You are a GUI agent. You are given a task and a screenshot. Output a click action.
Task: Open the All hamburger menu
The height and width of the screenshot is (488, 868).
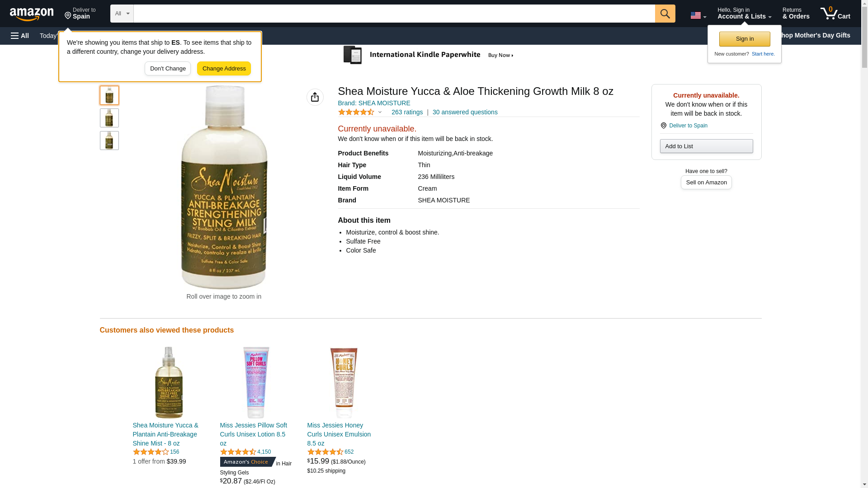coord(20,36)
